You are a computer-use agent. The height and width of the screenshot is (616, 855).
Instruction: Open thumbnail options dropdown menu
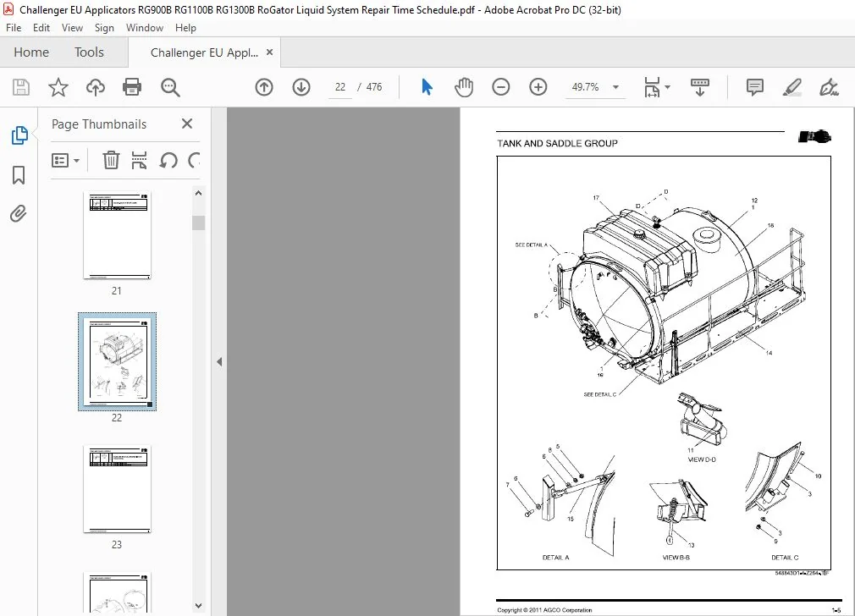point(65,160)
